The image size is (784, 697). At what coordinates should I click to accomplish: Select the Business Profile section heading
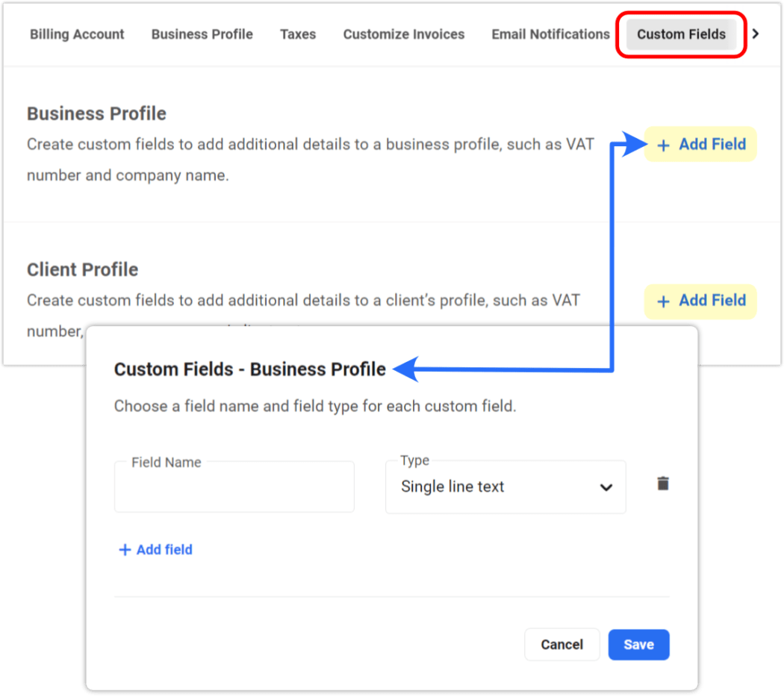click(x=96, y=113)
